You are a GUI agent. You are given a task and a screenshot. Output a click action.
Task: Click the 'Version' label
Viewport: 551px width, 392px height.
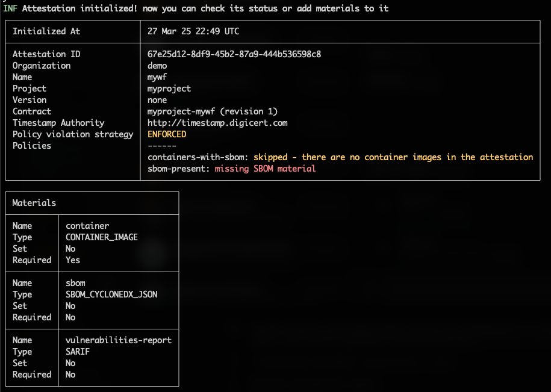pyautogui.click(x=30, y=100)
